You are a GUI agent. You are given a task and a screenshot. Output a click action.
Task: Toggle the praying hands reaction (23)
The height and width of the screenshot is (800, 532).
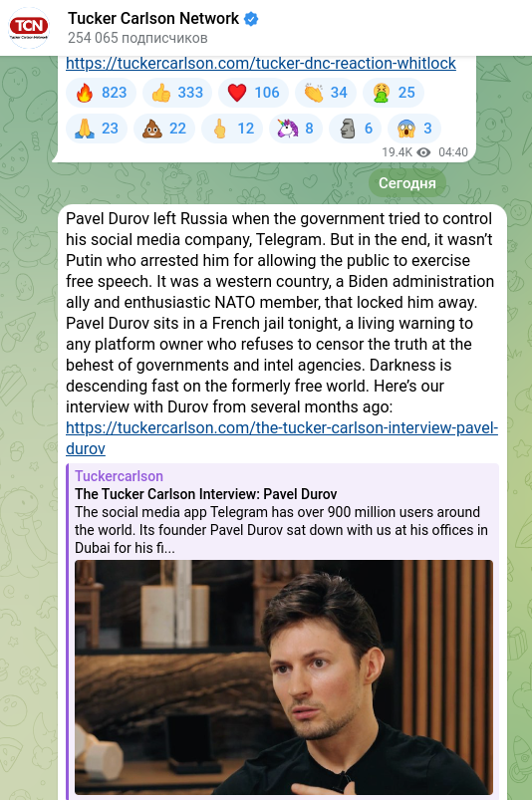click(x=97, y=129)
